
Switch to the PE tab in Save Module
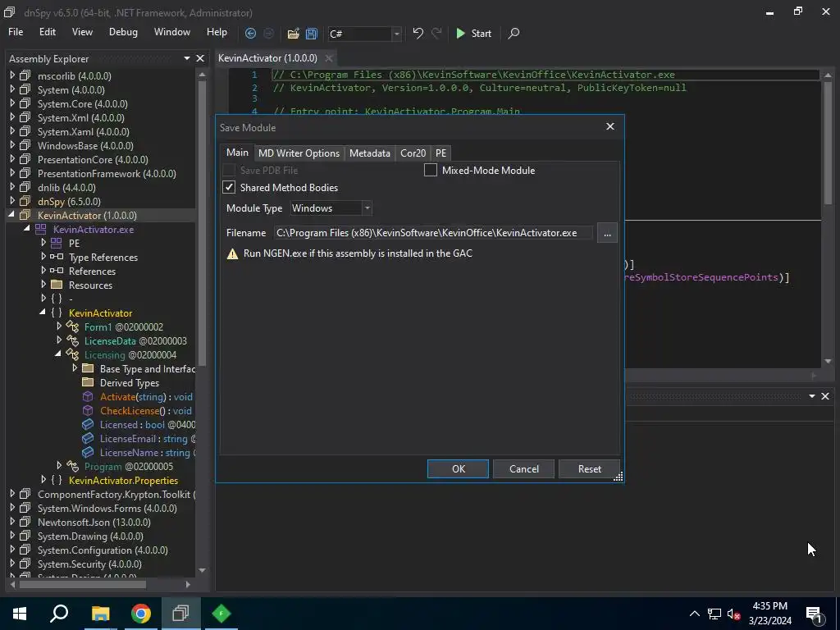pos(441,153)
